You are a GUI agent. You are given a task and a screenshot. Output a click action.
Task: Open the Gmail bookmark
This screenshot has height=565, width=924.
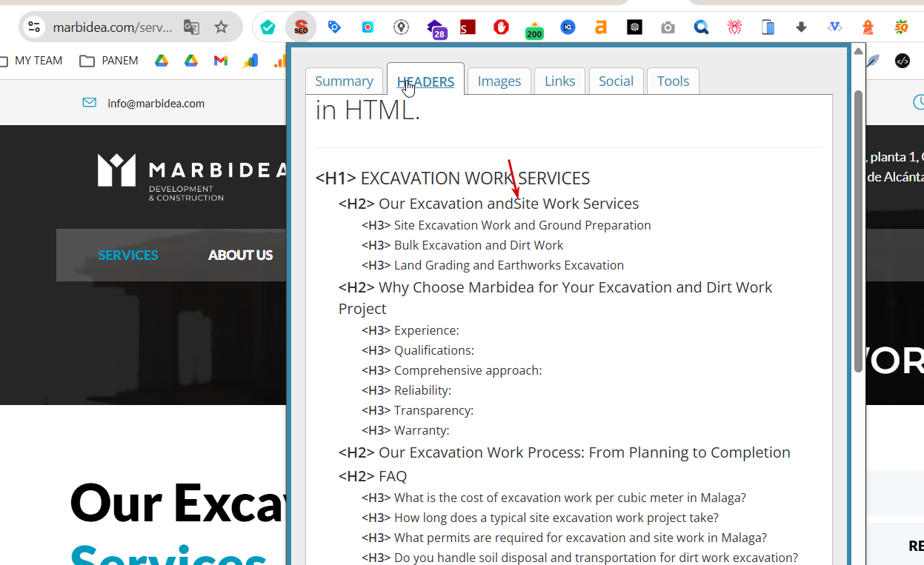[221, 61]
